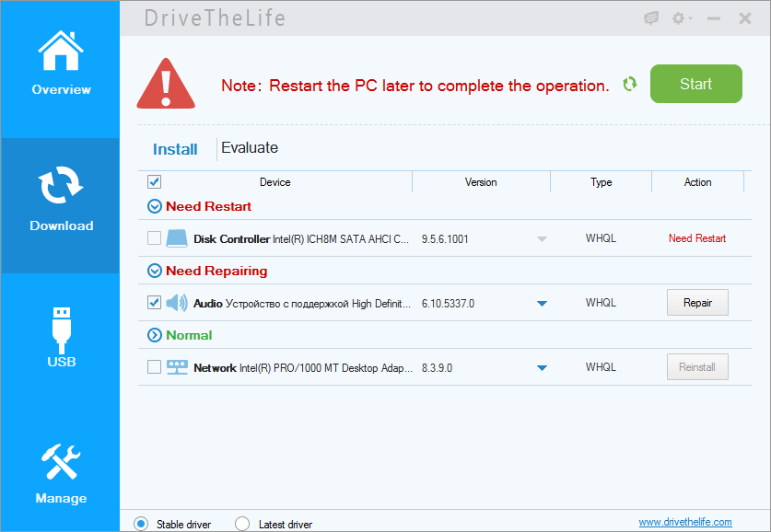Expand the Normal group
771x532 pixels.
click(155, 335)
